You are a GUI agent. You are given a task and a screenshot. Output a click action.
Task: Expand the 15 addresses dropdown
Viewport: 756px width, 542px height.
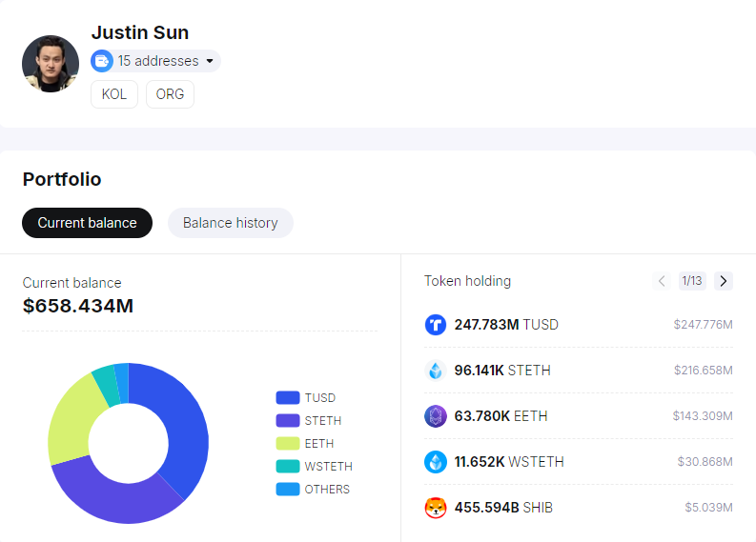point(209,61)
